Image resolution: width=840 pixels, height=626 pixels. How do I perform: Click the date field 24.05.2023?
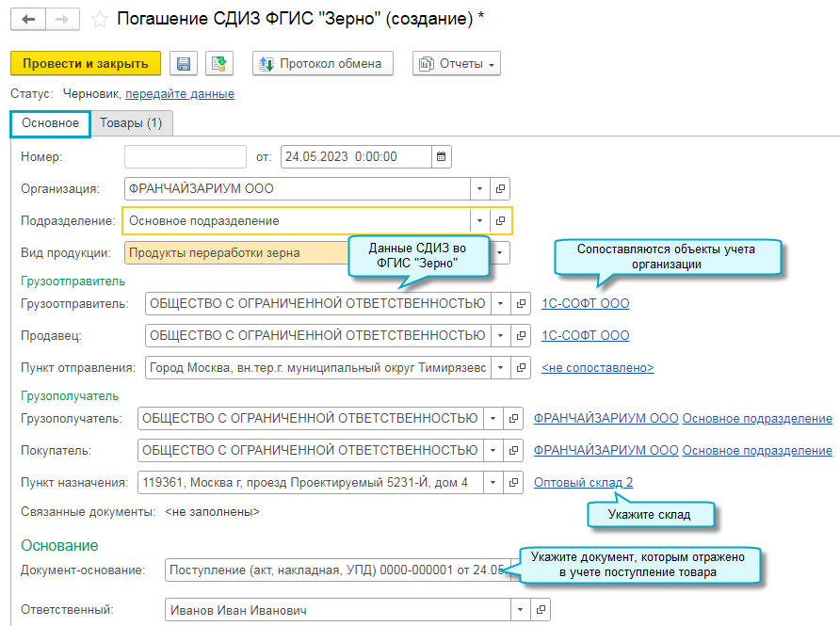coord(356,157)
